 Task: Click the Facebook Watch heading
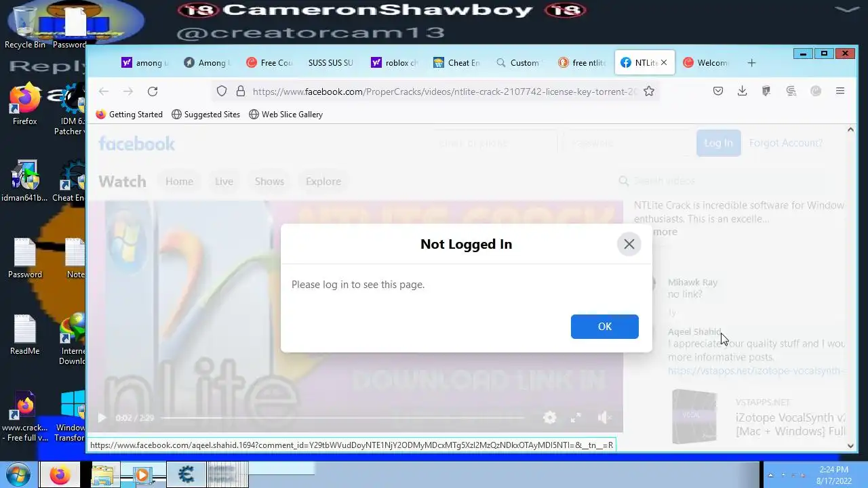coord(122,182)
